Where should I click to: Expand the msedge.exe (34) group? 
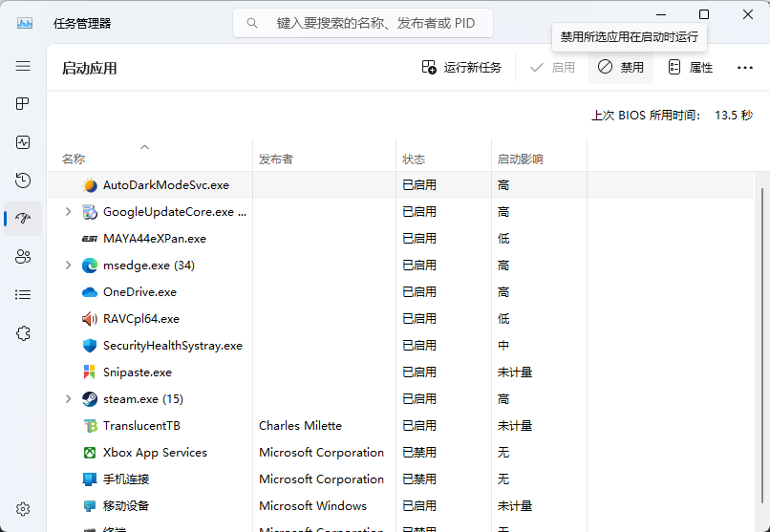[x=68, y=266]
